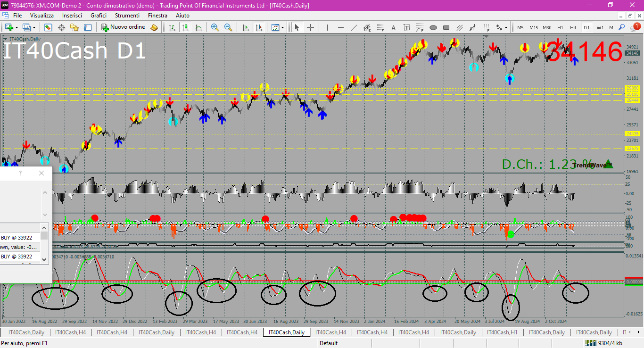Draw a horizontal line
Screen dimensions: 644x348
tap(341, 27)
